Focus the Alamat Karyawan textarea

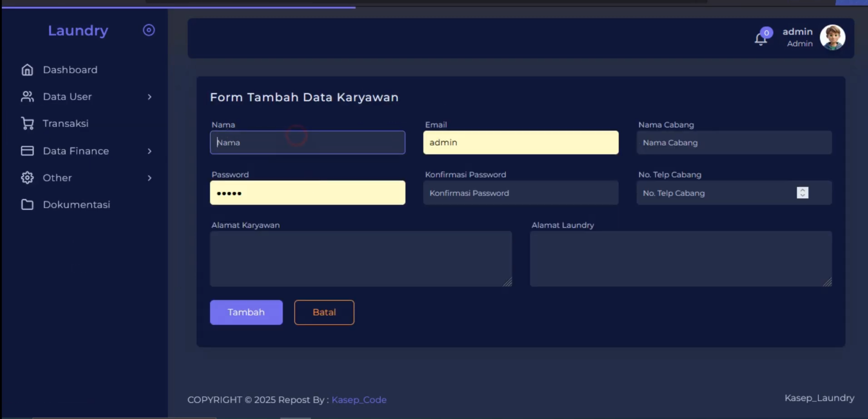tap(361, 259)
